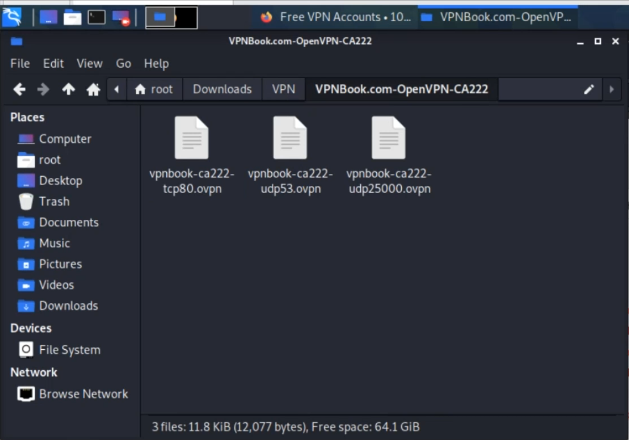Close the file manager window
Screen dimensions: 629x440
point(615,41)
